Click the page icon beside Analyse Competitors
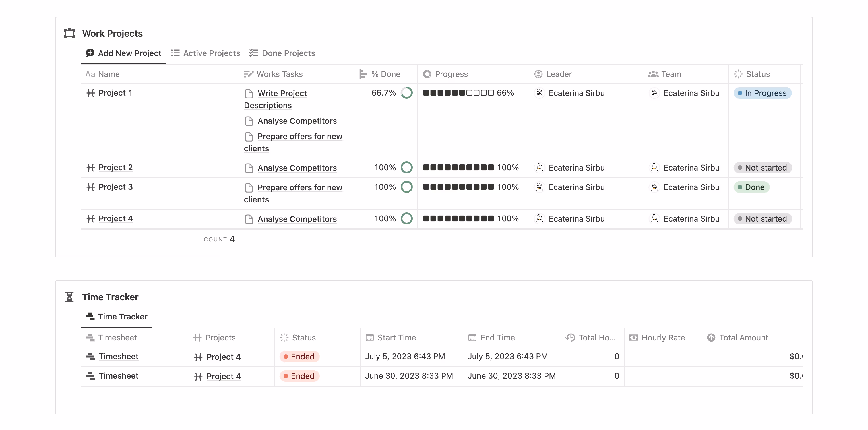868x430 pixels. tap(249, 121)
